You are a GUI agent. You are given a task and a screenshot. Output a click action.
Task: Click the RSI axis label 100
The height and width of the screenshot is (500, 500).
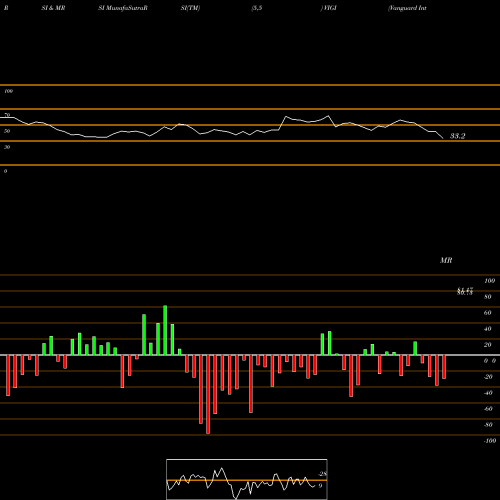pos(9,91)
